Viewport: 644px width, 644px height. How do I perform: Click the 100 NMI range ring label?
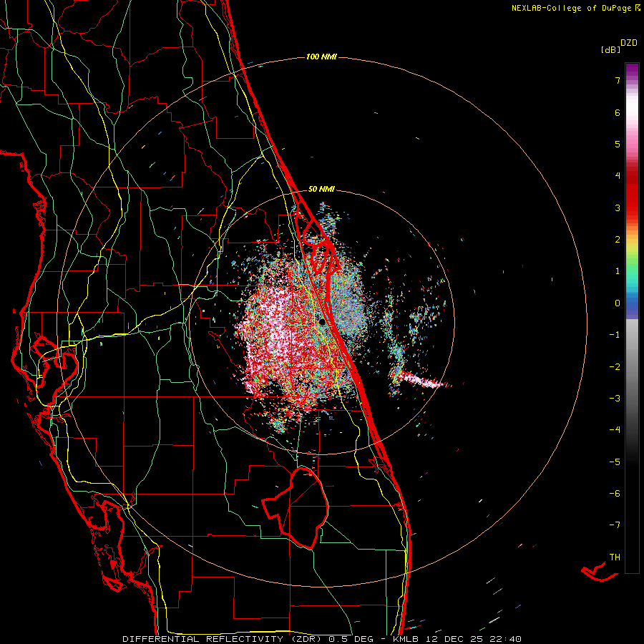[321, 57]
